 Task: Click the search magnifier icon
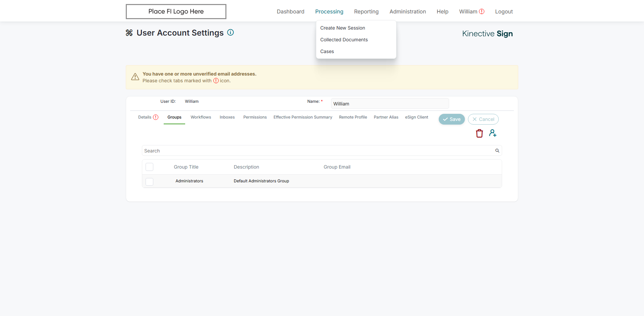(497, 151)
